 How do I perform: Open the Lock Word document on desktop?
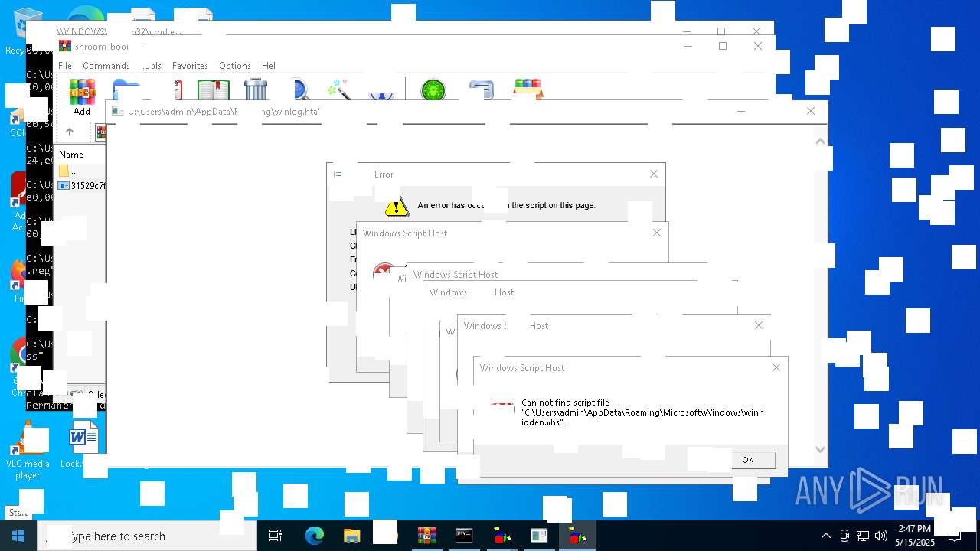tap(83, 445)
